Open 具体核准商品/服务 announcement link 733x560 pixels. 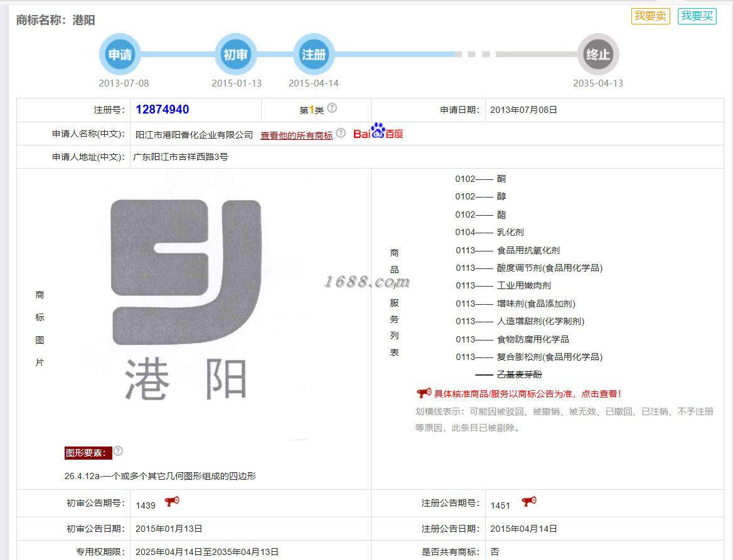528,394
